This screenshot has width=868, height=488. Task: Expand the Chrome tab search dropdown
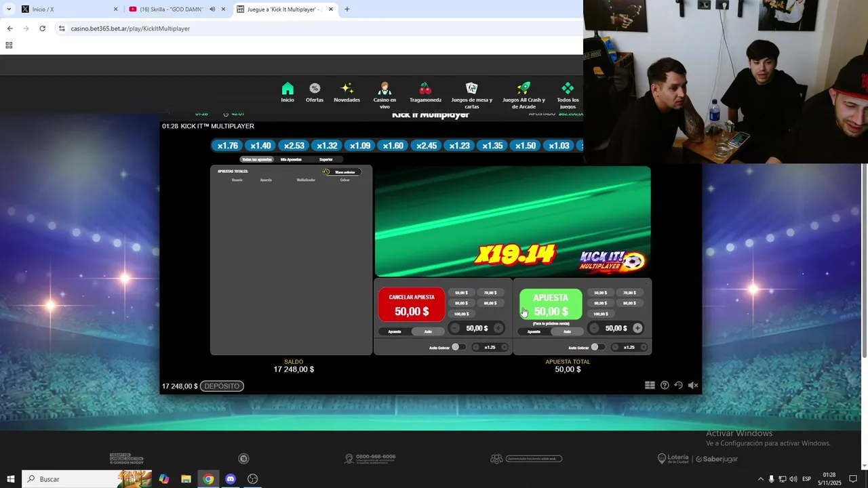click(9, 9)
